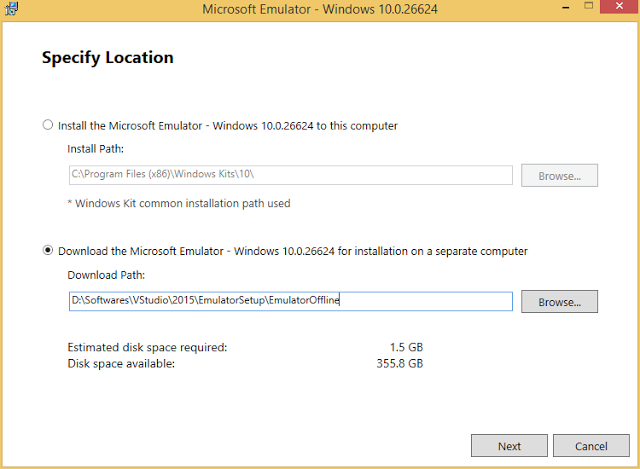Click the "Install the Microsoft Emulator" option label text
Screen dimensions: 640x469
(228, 126)
